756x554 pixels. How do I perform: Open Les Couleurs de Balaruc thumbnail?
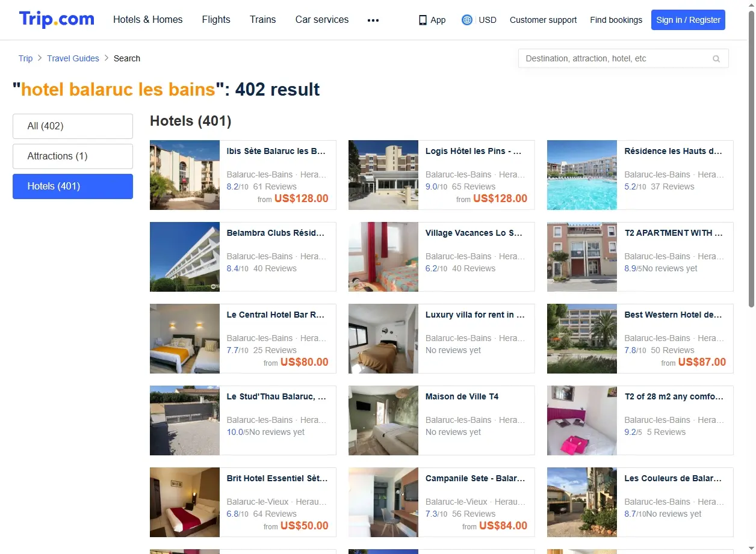pos(582,502)
